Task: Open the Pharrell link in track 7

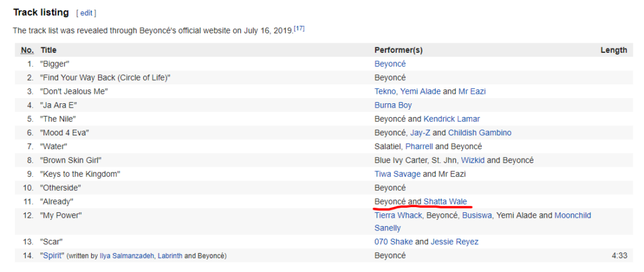Action: pos(419,146)
